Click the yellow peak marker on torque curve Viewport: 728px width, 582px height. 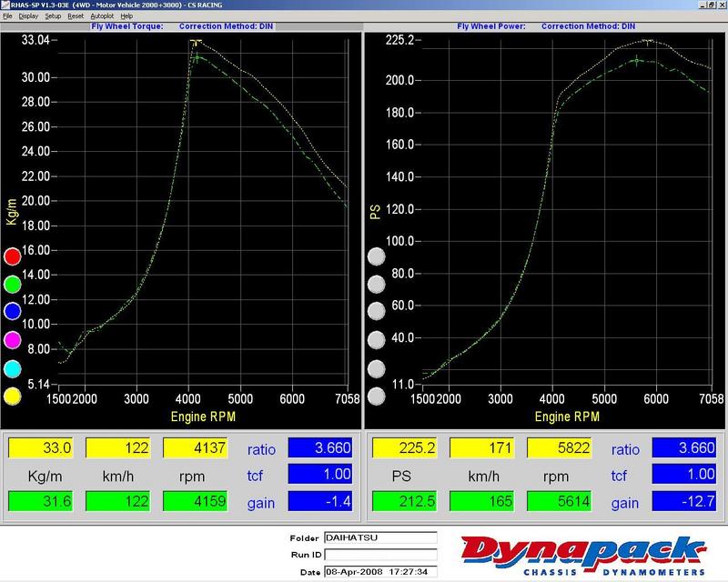pos(197,42)
